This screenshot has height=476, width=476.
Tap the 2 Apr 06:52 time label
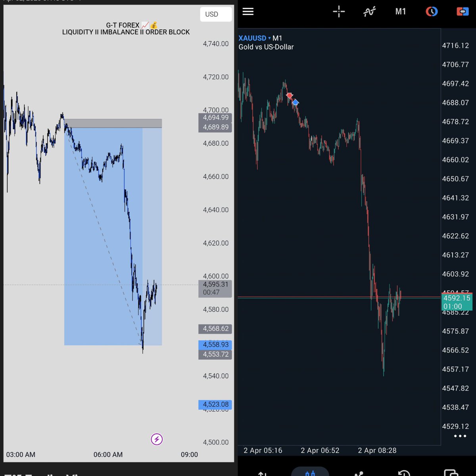coord(320,451)
